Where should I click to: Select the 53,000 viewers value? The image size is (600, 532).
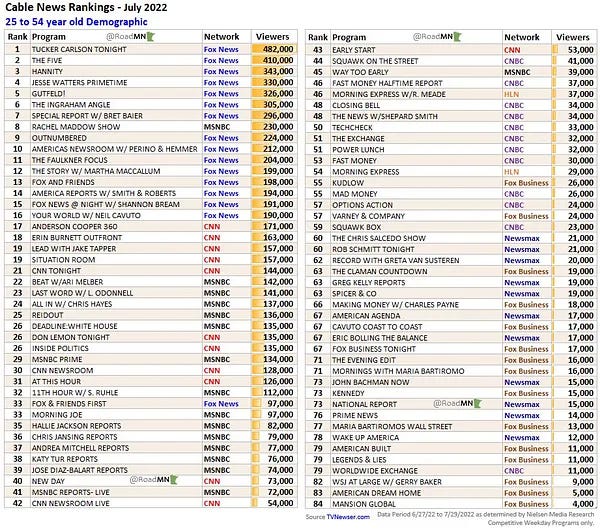tap(581, 50)
